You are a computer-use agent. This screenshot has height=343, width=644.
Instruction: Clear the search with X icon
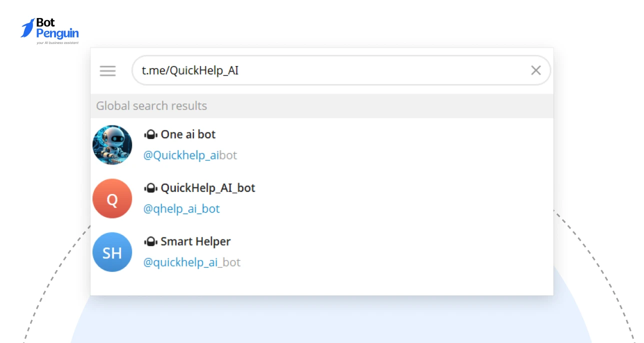point(536,70)
